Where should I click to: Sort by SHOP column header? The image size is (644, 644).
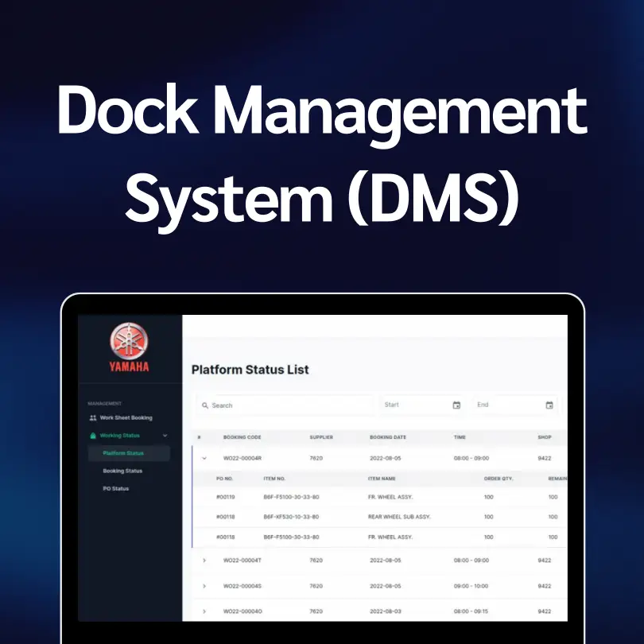point(545,437)
